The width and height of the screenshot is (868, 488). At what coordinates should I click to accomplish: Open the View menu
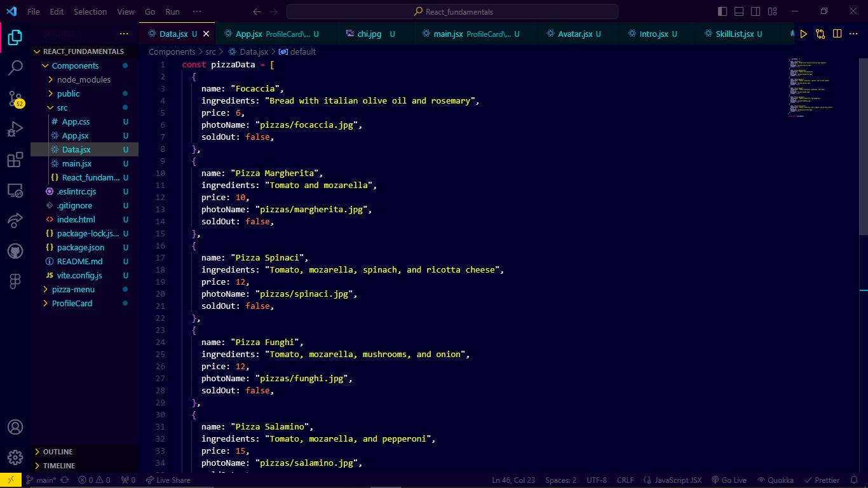click(126, 11)
